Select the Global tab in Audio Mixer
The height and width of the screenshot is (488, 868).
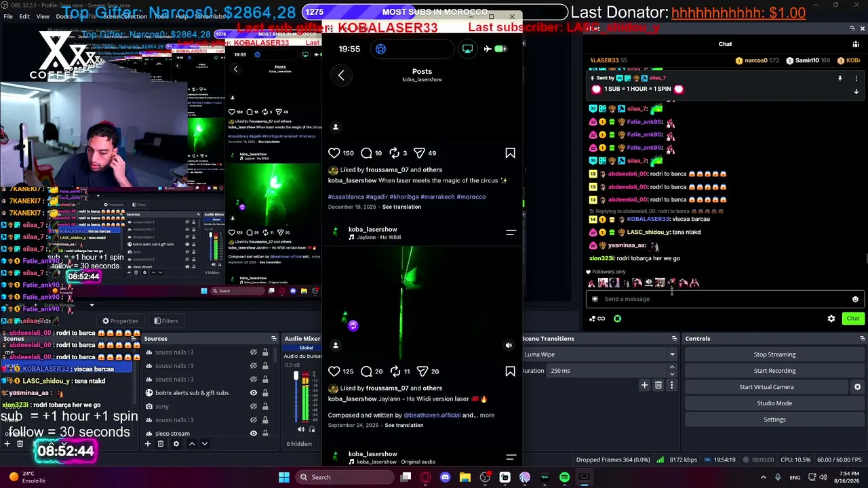point(306,348)
